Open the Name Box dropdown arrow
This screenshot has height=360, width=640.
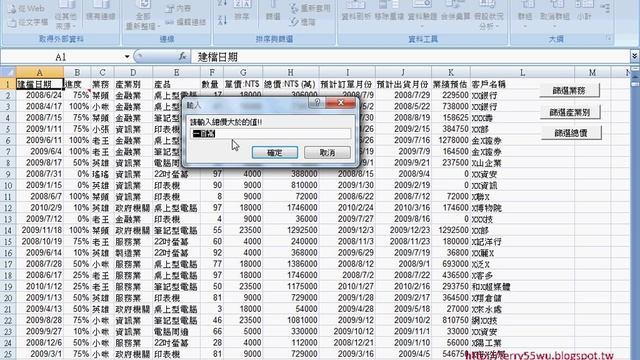(127, 57)
